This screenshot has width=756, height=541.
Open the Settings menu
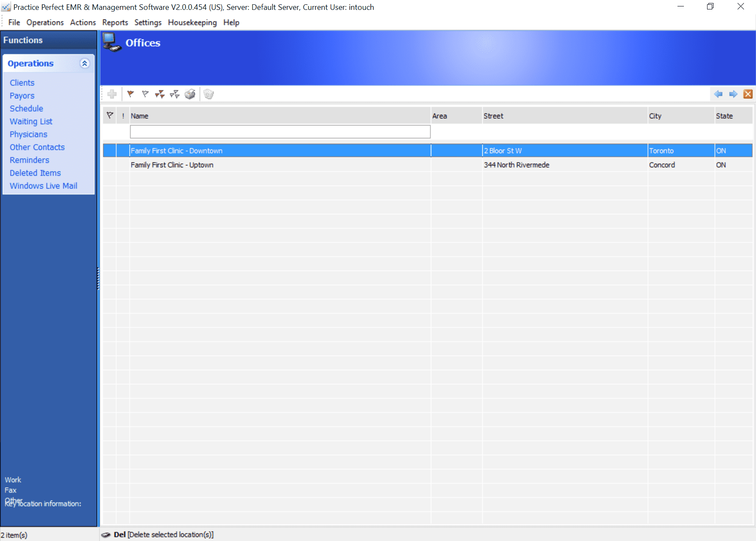tap(148, 22)
